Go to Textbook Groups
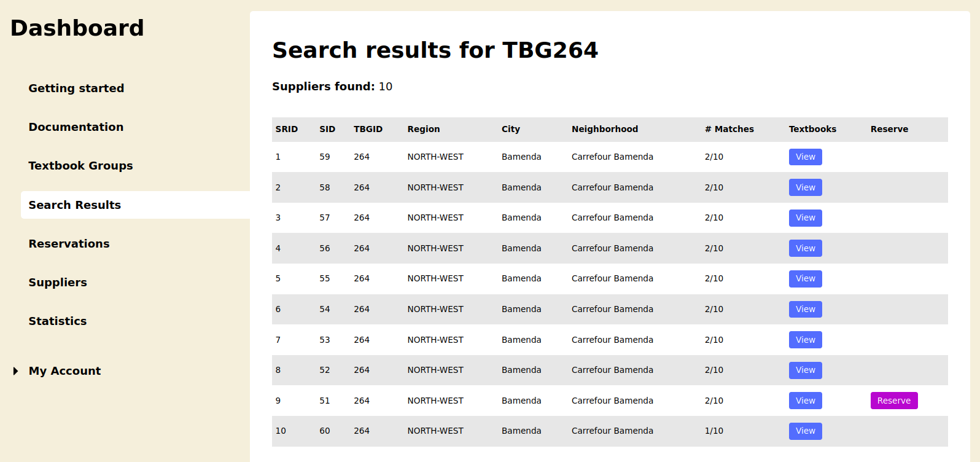The width and height of the screenshot is (980, 462). (x=80, y=166)
